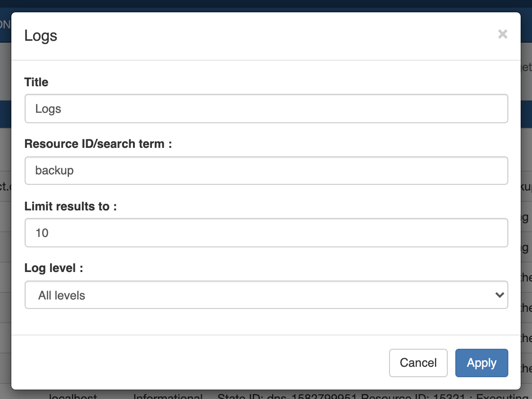Viewport: 532px width, 399px height.
Task: Close the Logs dialog with the X
Action: point(503,34)
